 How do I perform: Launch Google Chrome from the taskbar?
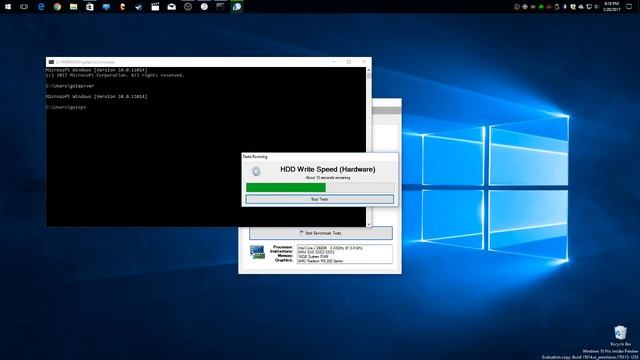[57, 7]
